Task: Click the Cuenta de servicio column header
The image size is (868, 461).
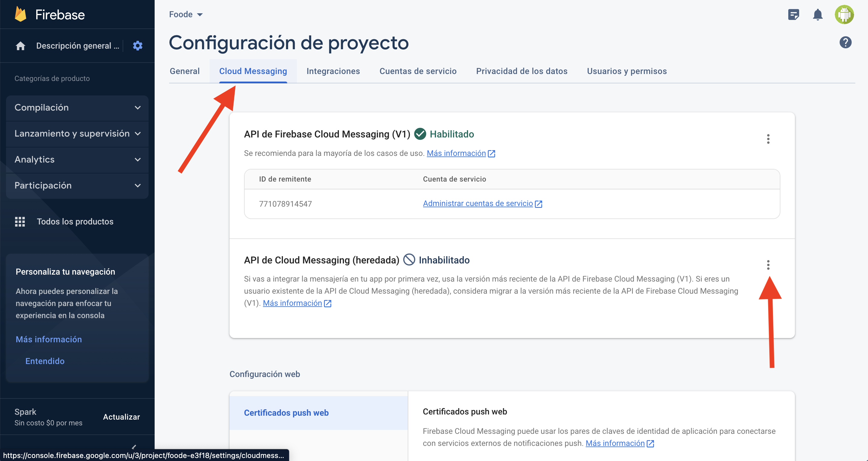Action: pyautogui.click(x=454, y=179)
